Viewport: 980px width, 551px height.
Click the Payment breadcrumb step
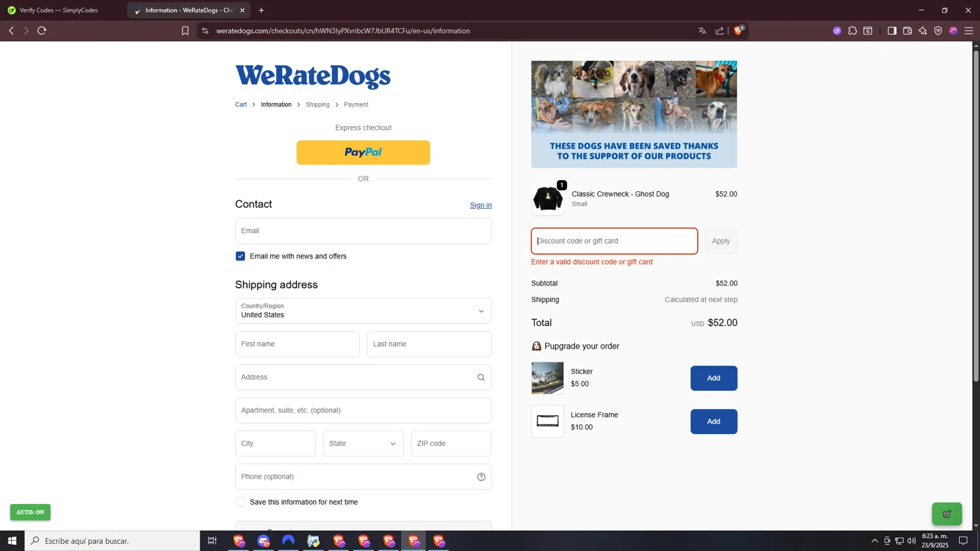tap(356, 104)
